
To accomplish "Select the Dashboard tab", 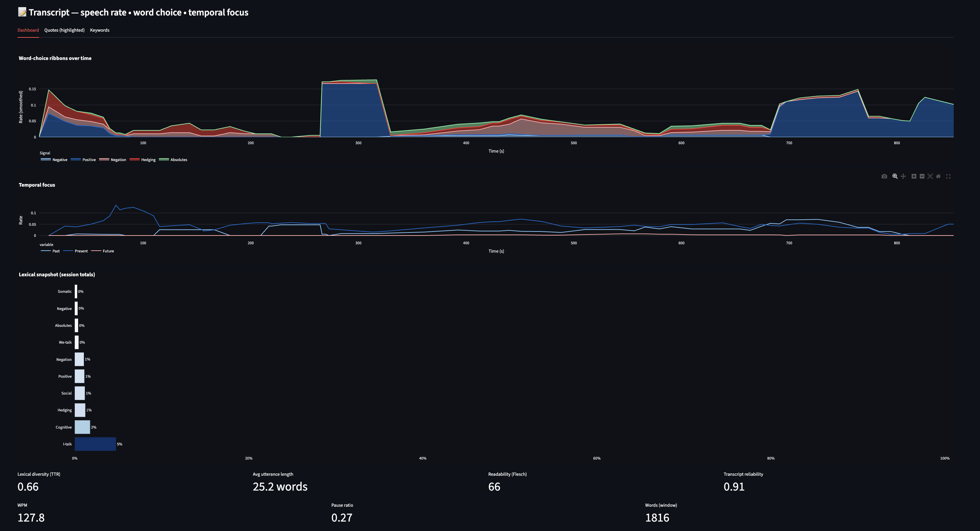I will (x=28, y=30).
